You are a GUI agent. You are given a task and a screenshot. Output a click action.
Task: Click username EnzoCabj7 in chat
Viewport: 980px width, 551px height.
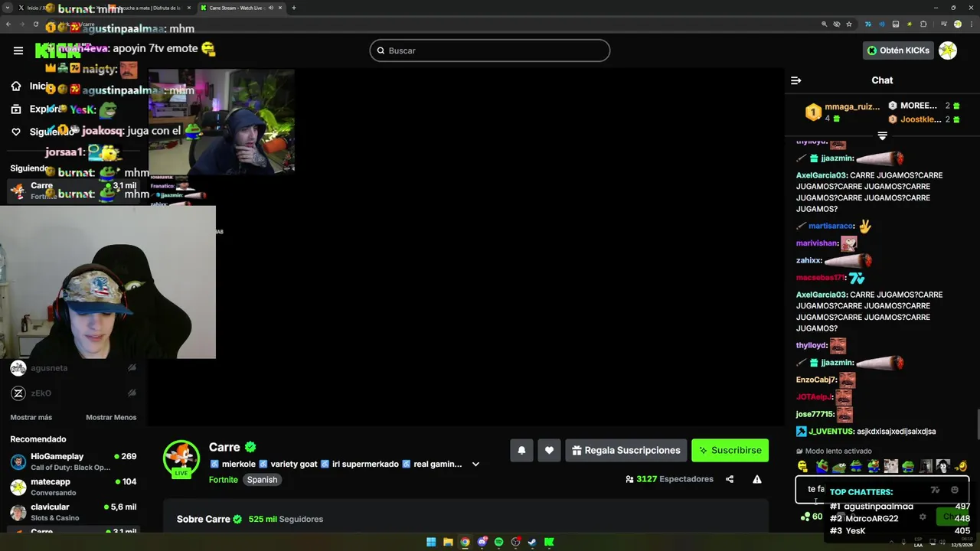(x=816, y=380)
